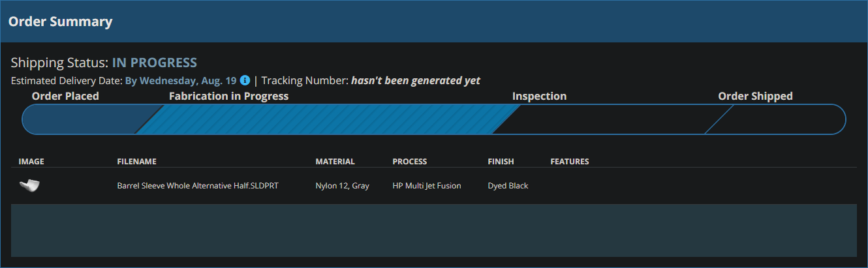Click the tracking number status text
This screenshot has width=868, height=268.
pyautogui.click(x=416, y=81)
